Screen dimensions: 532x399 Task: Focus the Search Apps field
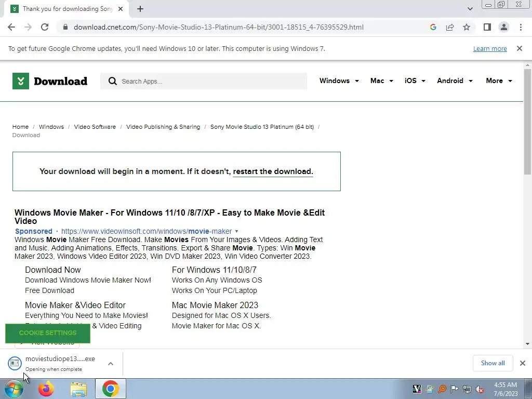(204, 81)
